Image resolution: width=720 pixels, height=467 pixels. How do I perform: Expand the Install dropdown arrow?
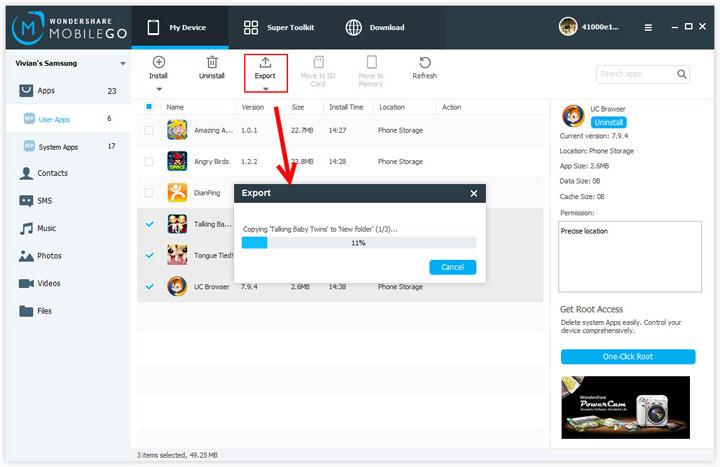coord(159,89)
